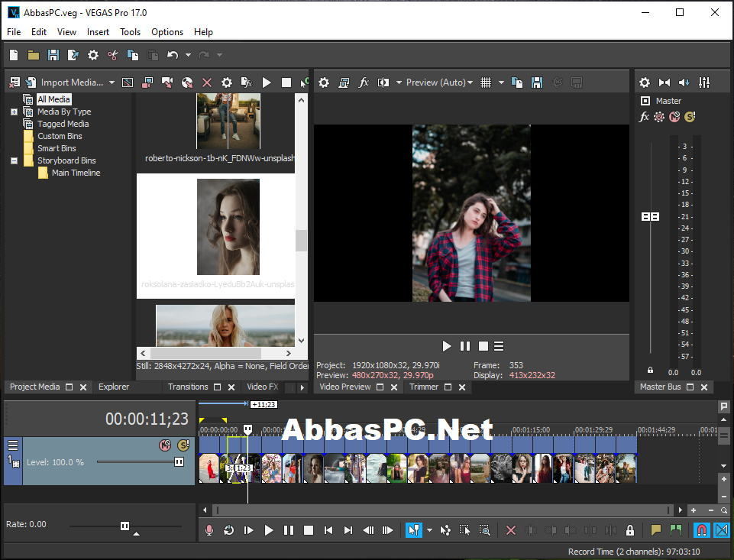Open the Insert menu
Viewport: 734px width, 560px height.
(98, 32)
